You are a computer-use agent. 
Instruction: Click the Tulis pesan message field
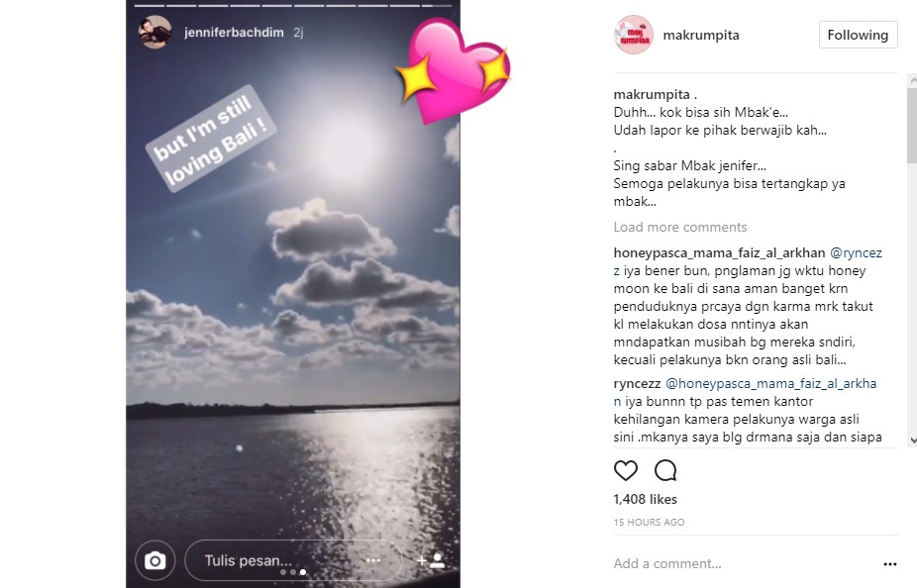tap(293, 560)
